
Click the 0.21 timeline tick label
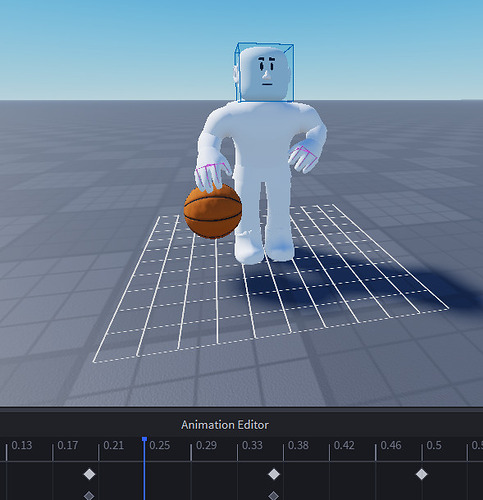114,445
